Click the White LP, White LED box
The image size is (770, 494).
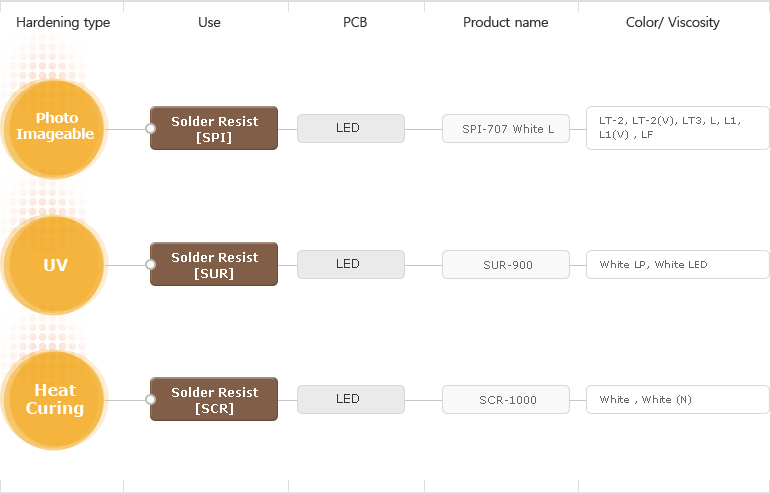pyautogui.click(x=678, y=265)
